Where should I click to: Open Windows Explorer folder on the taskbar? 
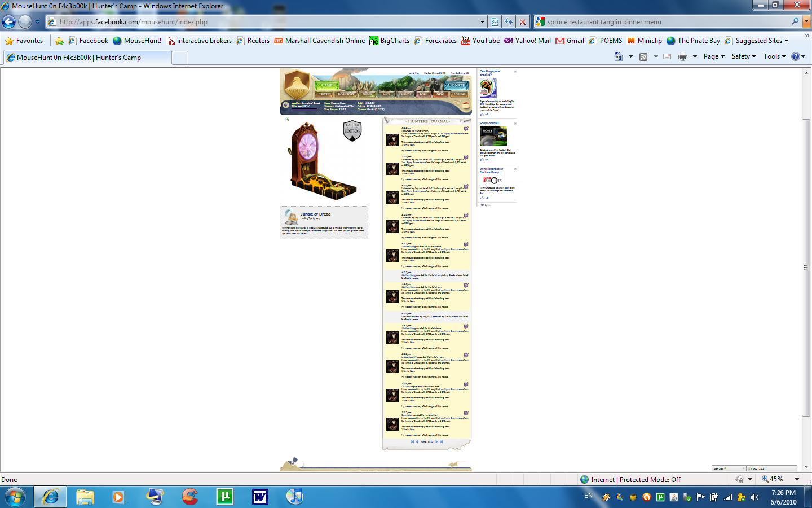(85, 497)
